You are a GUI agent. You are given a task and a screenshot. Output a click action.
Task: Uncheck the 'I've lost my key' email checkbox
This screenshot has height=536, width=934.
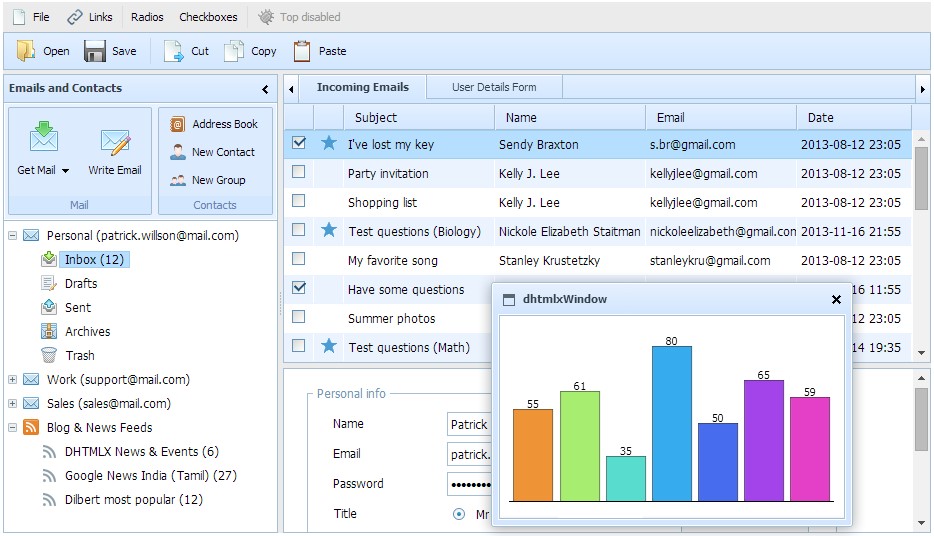(x=298, y=144)
